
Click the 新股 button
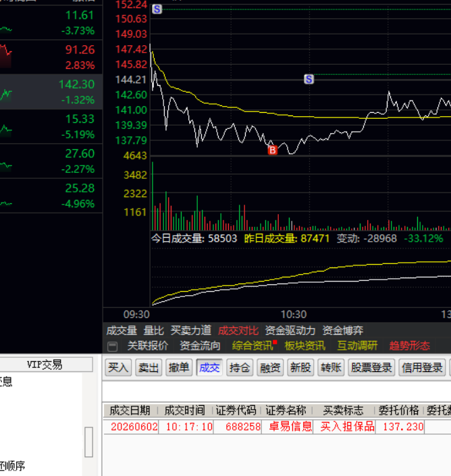(x=300, y=367)
